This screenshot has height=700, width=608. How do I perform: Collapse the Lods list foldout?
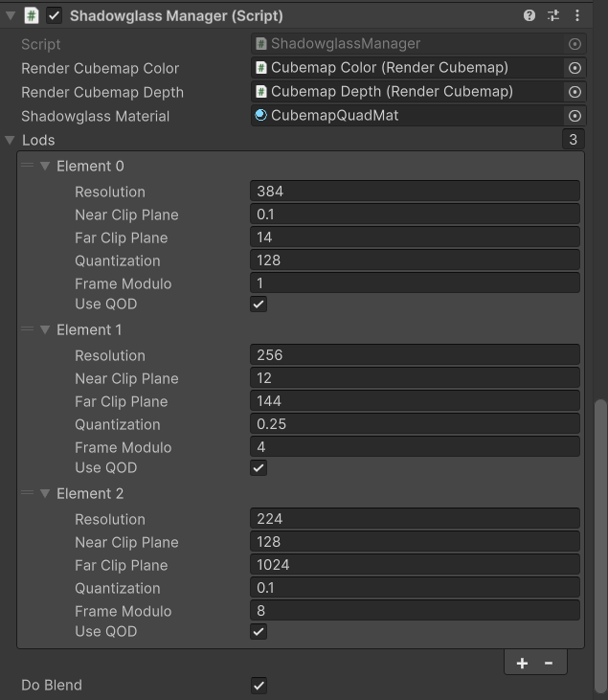tap(11, 140)
